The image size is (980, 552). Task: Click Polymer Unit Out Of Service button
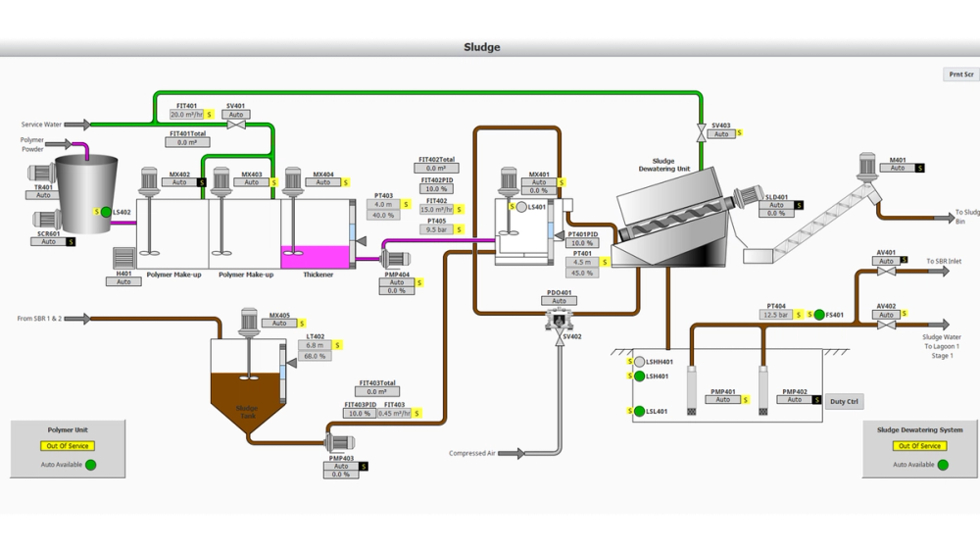[x=68, y=446]
